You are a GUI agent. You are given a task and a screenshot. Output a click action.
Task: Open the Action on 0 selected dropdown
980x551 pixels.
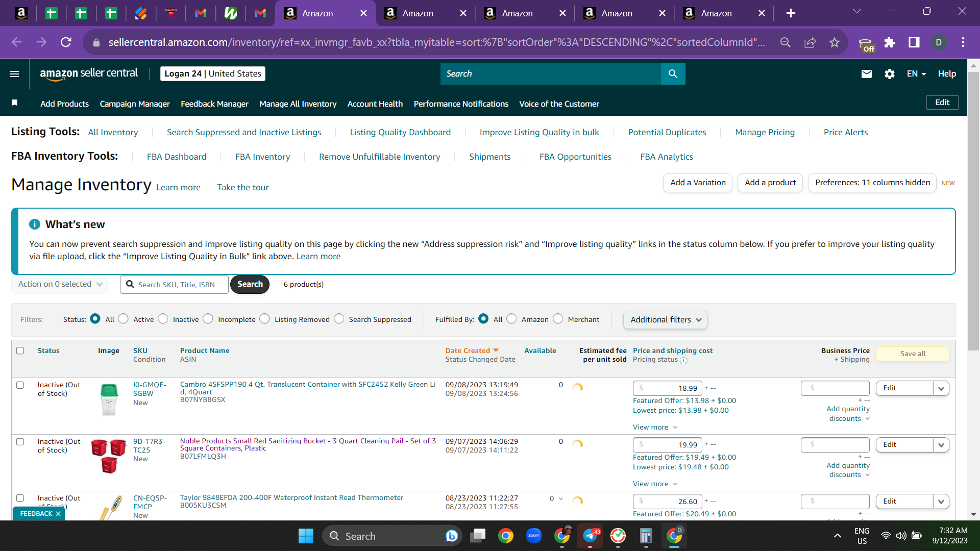pyautogui.click(x=60, y=284)
